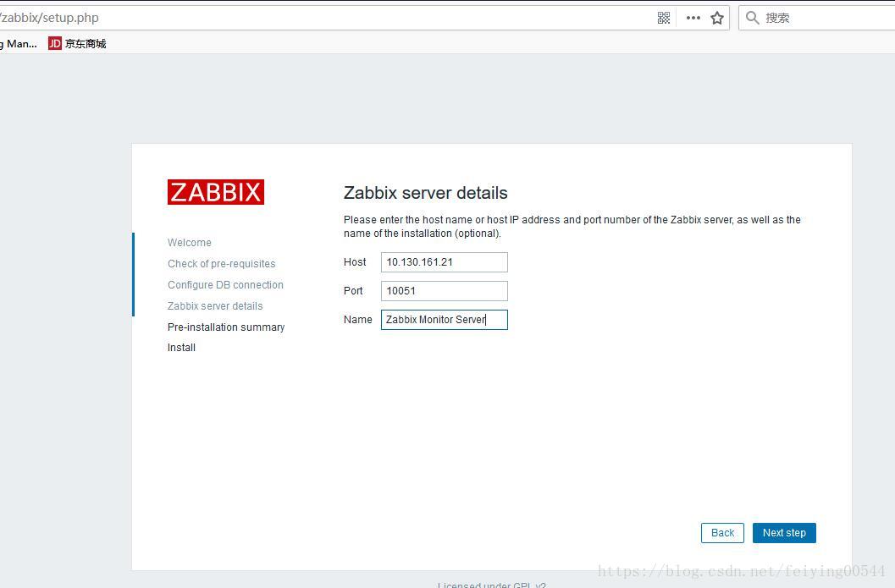
Task: Select Pre-installation summary step
Action: pos(226,327)
